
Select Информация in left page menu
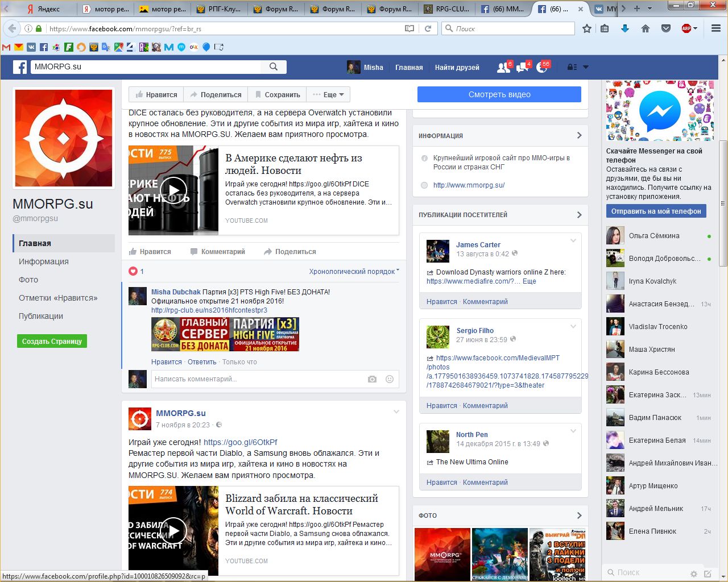coord(44,261)
